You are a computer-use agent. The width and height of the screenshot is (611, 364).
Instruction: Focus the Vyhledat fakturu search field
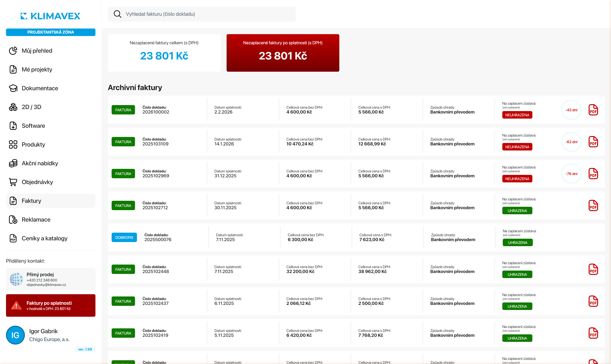coord(202,14)
